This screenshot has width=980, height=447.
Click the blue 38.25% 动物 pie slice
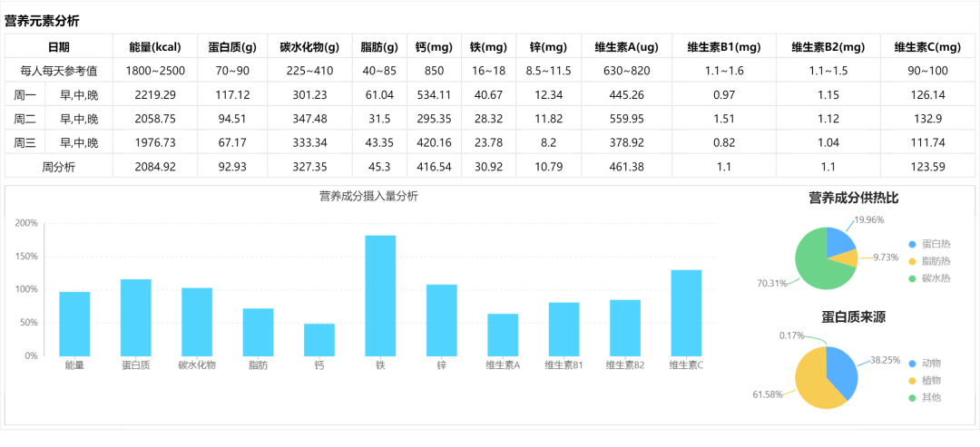pyautogui.click(x=842, y=373)
